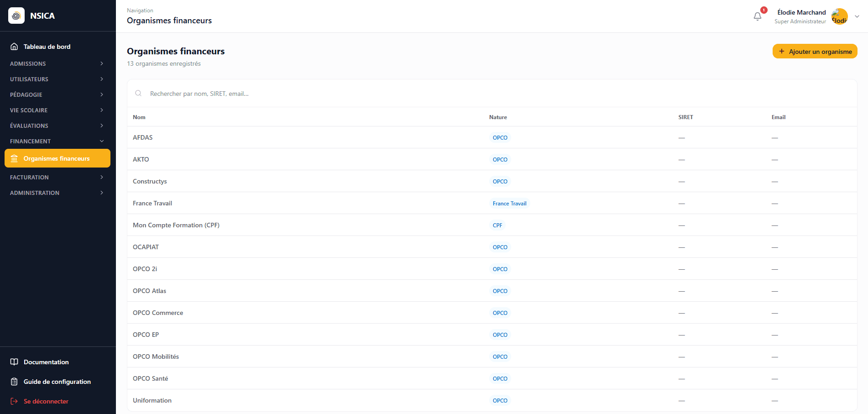Click the Documentation book icon

pyautogui.click(x=14, y=362)
